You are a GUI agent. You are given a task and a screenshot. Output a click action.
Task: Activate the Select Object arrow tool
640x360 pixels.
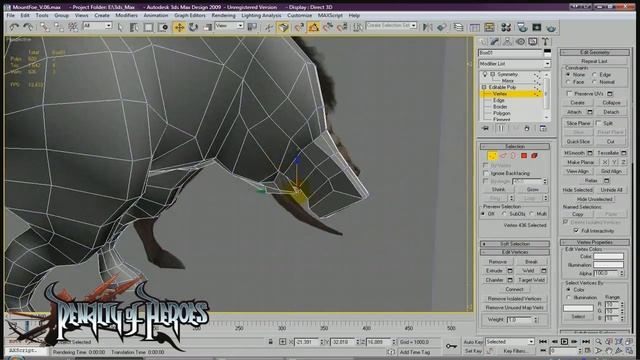tap(120, 27)
